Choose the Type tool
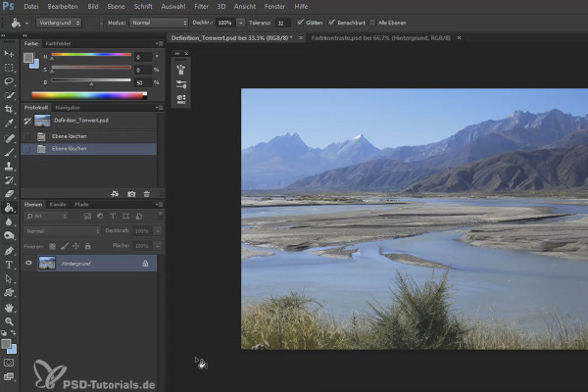This screenshot has width=588, height=392. [9, 265]
